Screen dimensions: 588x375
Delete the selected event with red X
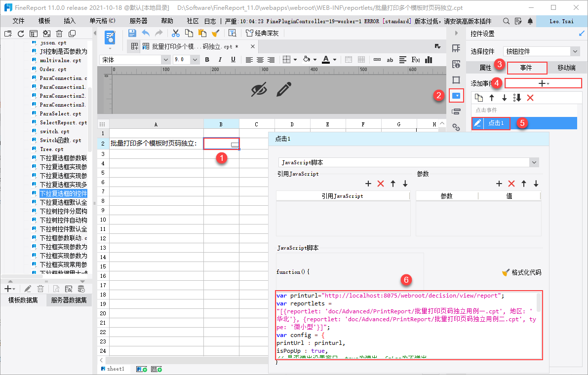(x=530, y=98)
